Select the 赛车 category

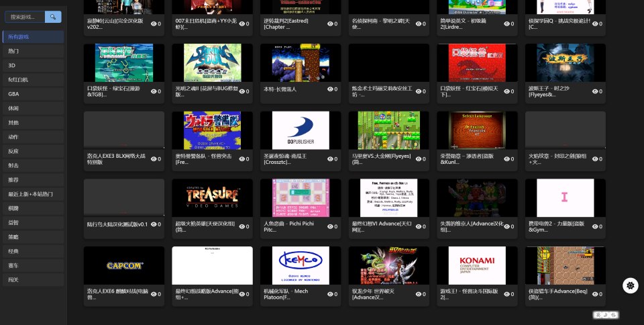(33, 265)
